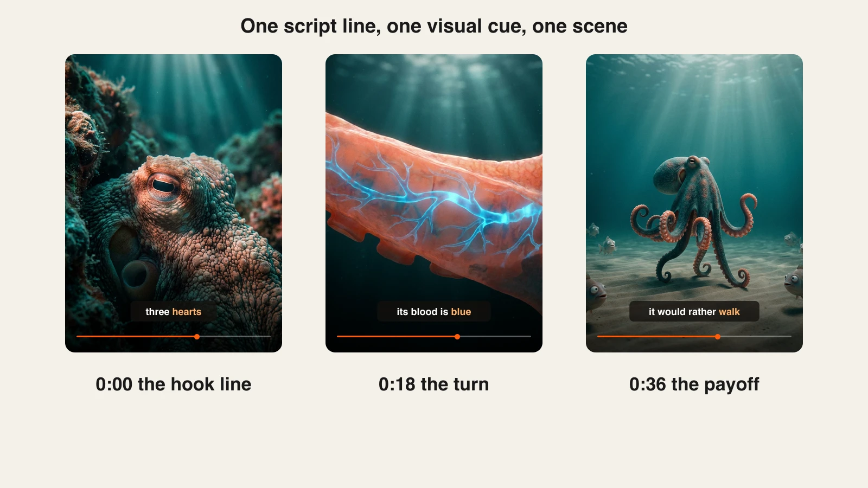
Task: Click progress slider in 'its blood is blue' card
Action: click(x=434, y=337)
